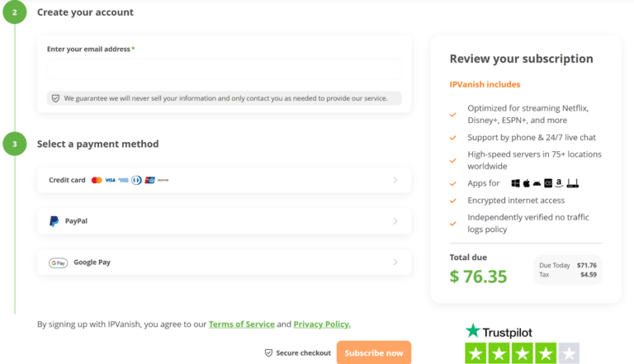Click the Diners Club card logo
Viewport: 634px width, 364px height.
(x=136, y=180)
